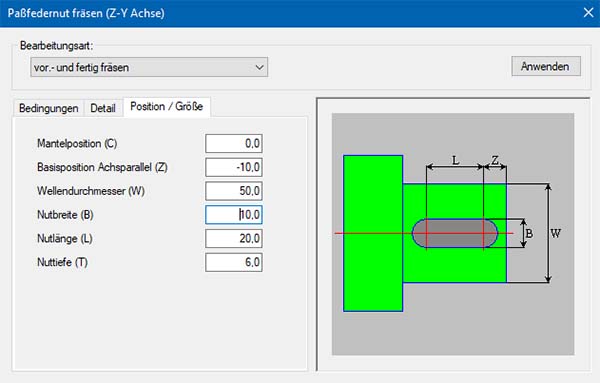
Task: Focus the Nutbreite (B) input field
Action: click(233, 215)
